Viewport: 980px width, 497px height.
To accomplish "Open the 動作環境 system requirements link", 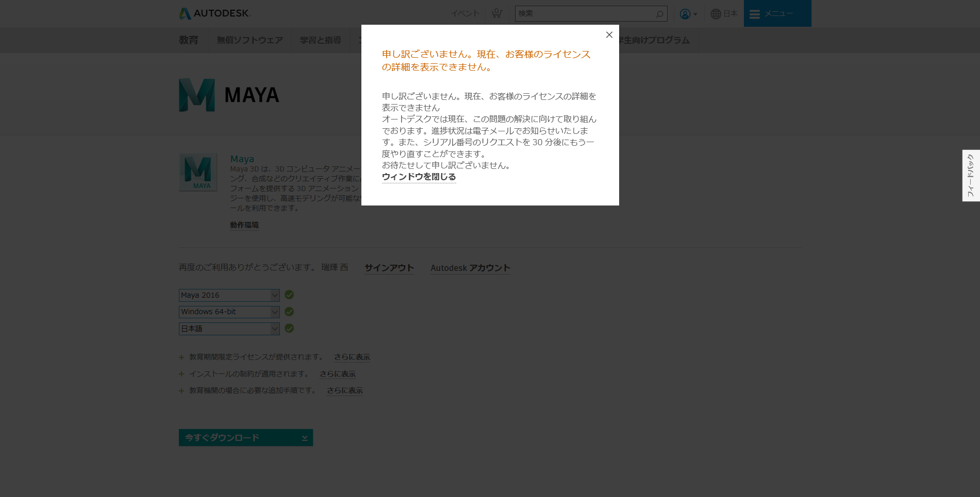I will 244,225.
